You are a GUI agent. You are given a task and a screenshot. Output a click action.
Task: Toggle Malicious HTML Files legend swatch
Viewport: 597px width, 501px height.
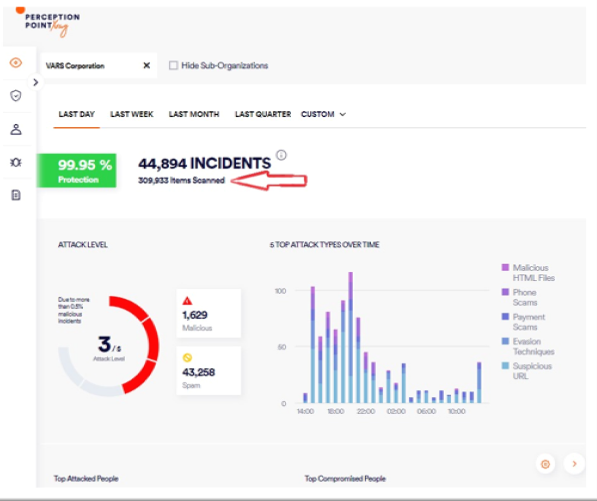point(505,267)
